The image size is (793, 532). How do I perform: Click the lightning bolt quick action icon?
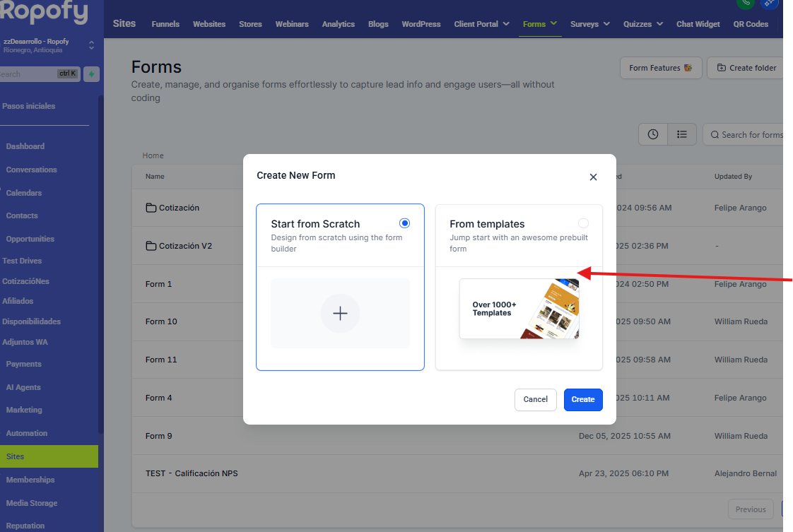[x=91, y=74]
